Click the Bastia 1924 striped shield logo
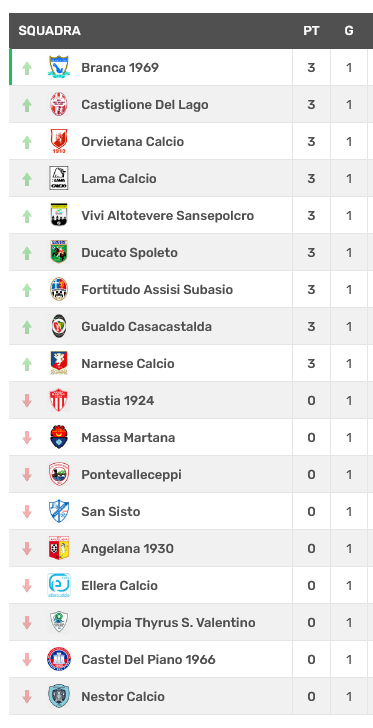 pos(59,400)
